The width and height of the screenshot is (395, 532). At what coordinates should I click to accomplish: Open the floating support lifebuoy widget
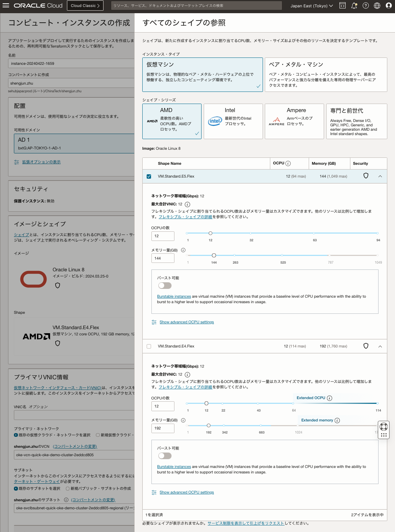(383, 427)
